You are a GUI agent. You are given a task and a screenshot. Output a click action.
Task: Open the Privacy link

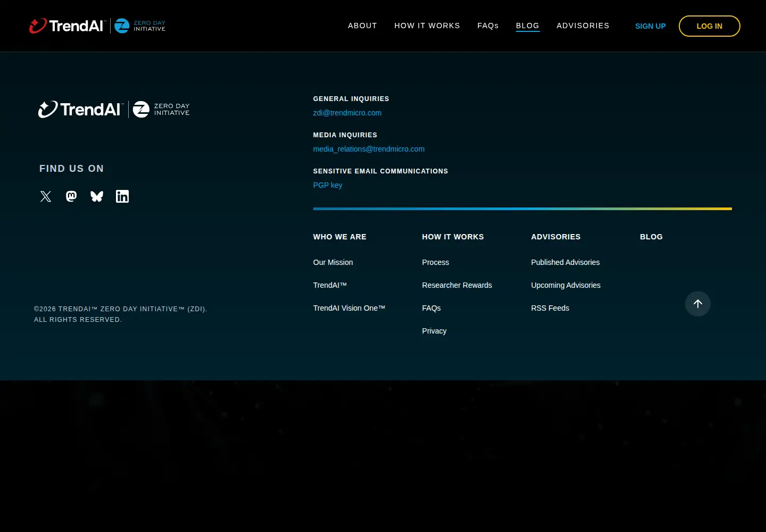click(434, 331)
